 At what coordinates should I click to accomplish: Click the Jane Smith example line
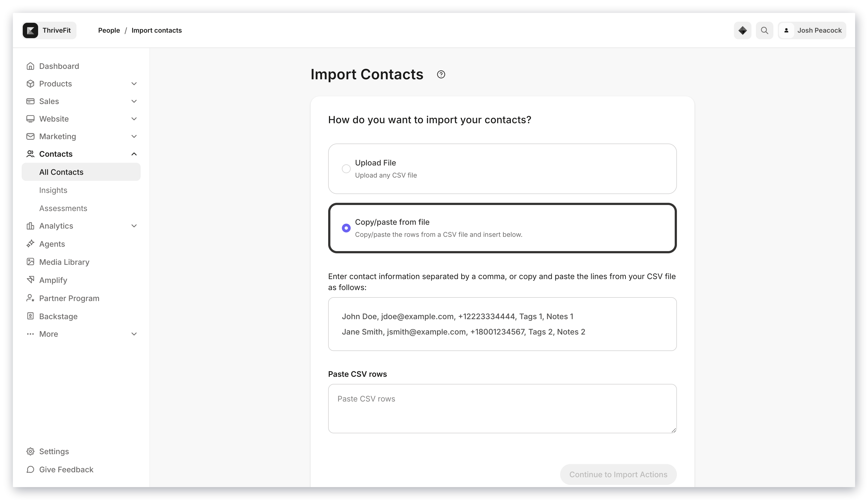click(463, 332)
